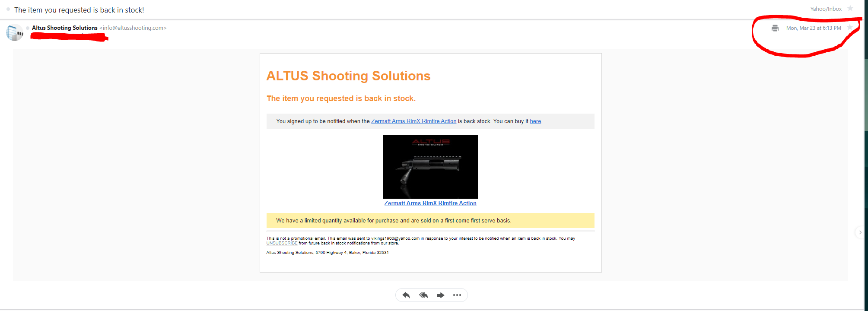The image size is (868, 311).
Task: Click the subject line "The item you requested is back in stock!"
Action: pyautogui.click(x=79, y=10)
